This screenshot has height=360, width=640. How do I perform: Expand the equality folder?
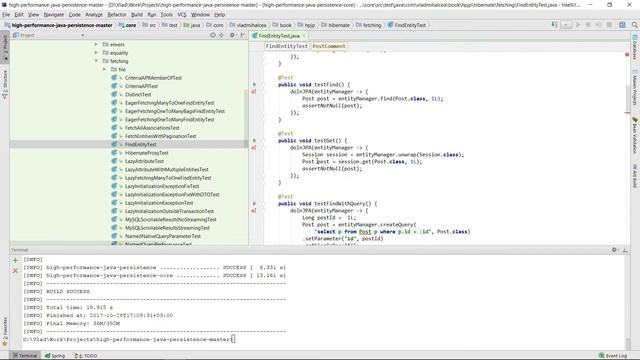tap(96, 53)
